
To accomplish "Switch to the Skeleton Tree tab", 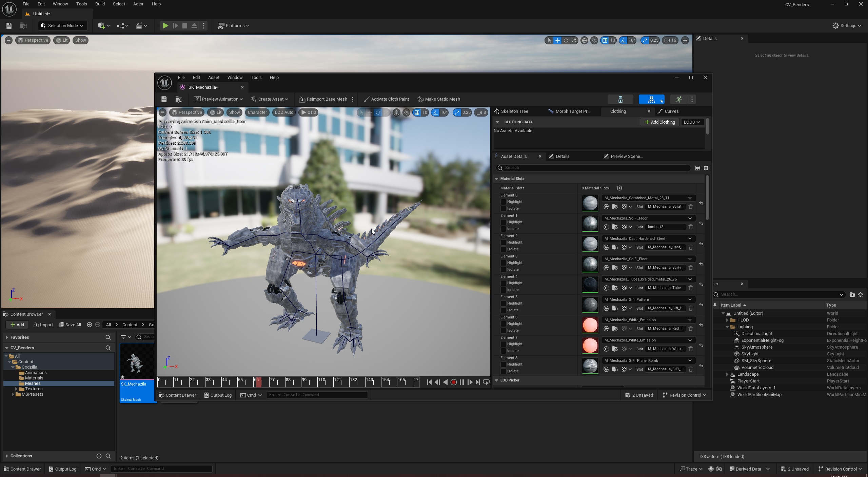I will click(514, 111).
